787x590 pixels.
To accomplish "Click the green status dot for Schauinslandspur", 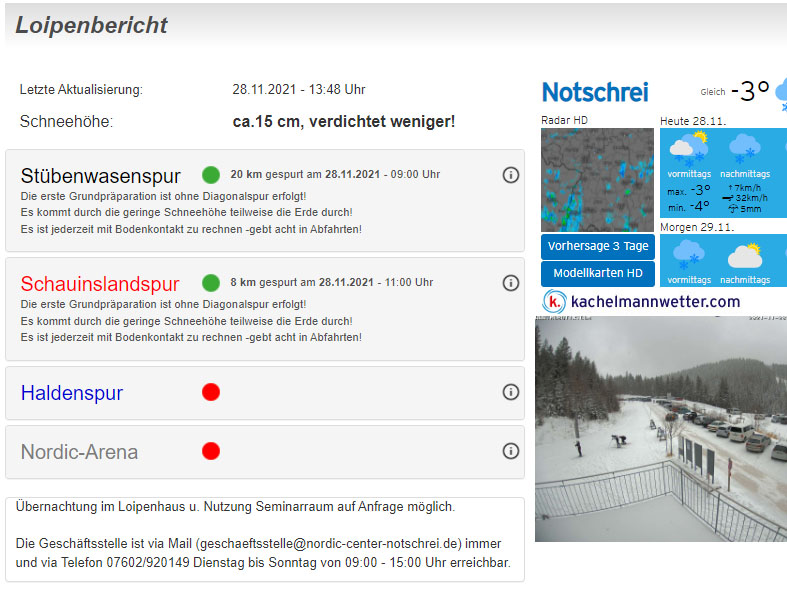I will pos(211,283).
